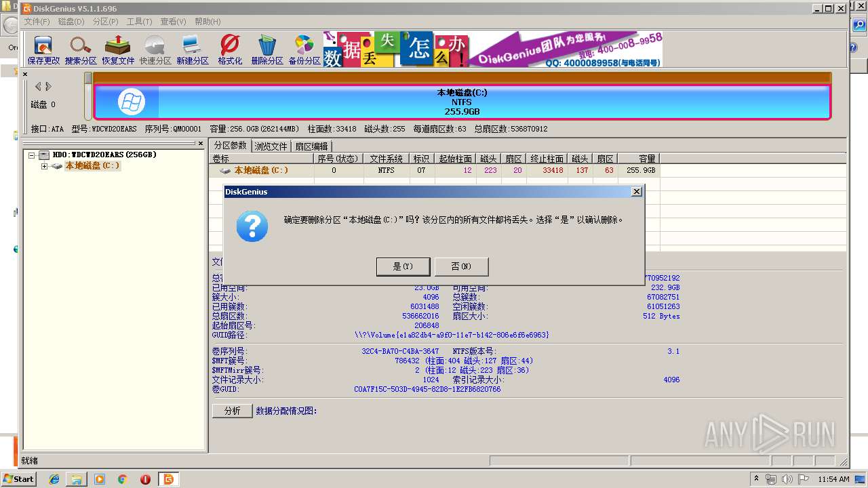The width and height of the screenshot is (868, 488).
Task: Open the 工具(T) menu
Action: 139,22
